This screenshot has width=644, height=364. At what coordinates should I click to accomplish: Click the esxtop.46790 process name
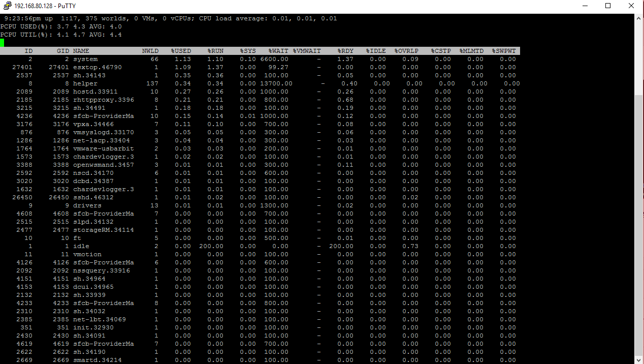click(98, 67)
